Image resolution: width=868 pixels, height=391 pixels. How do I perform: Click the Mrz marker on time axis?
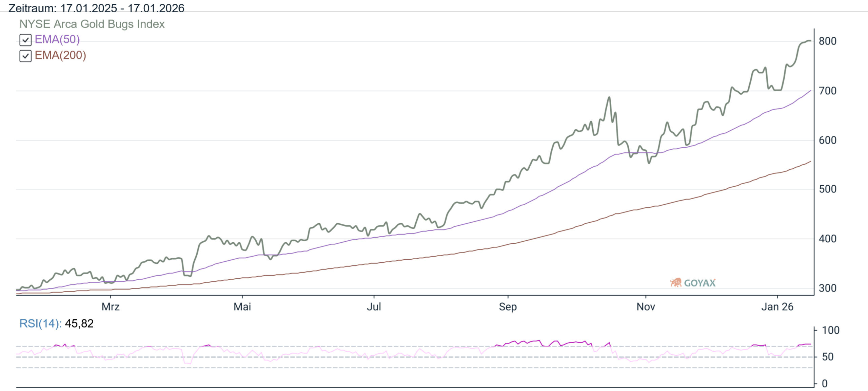111,307
